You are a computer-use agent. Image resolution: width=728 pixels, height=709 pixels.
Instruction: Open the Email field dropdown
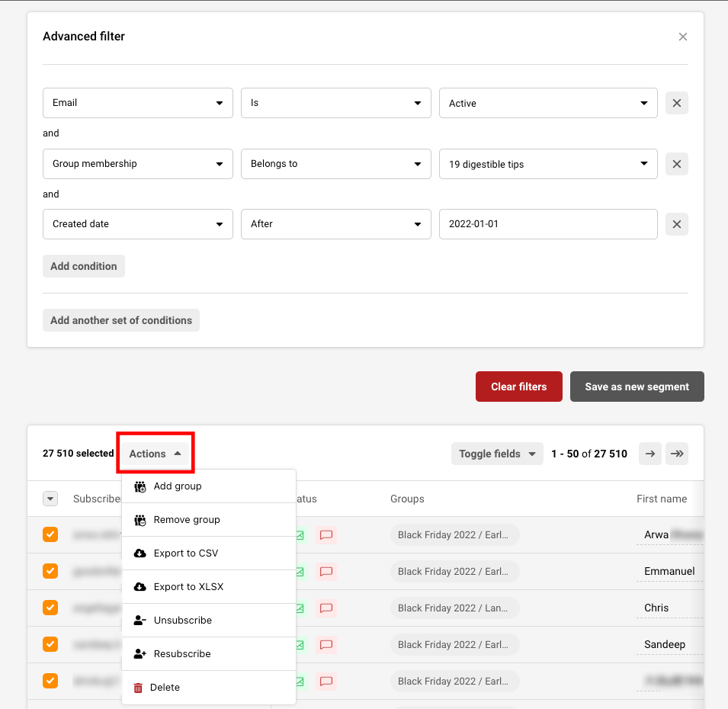[x=138, y=103]
